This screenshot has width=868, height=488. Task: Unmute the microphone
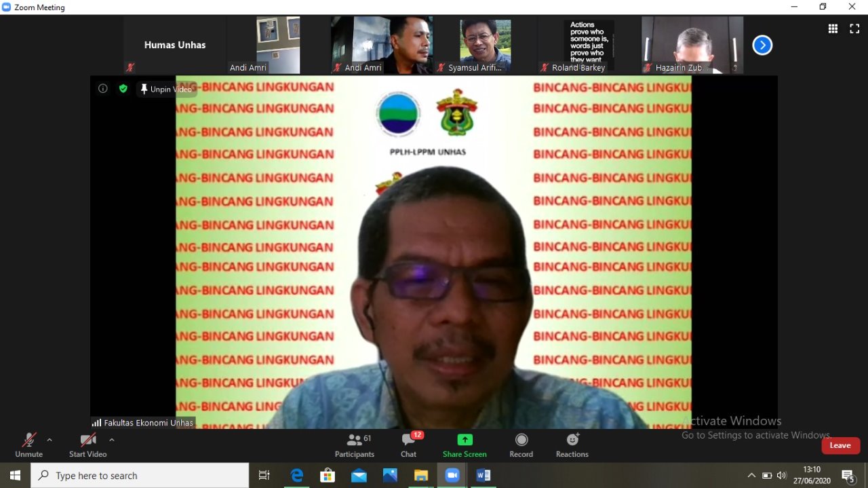point(28,445)
